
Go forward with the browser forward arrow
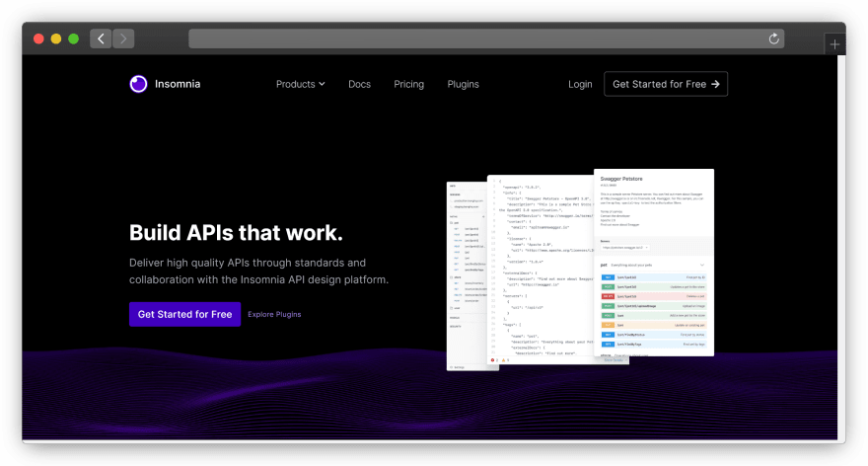coord(123,39)
